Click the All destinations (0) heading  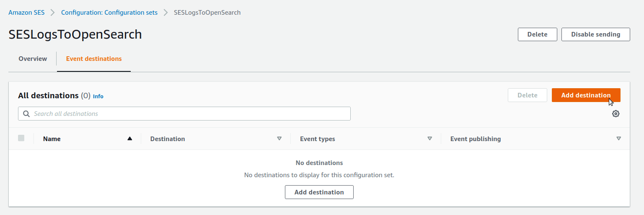tap(54, 96)
